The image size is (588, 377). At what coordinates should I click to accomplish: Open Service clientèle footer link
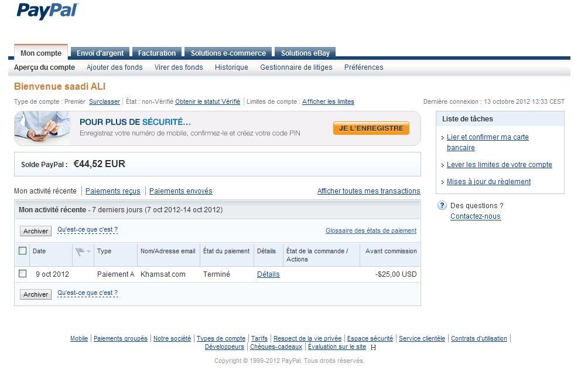coord(422,338)
